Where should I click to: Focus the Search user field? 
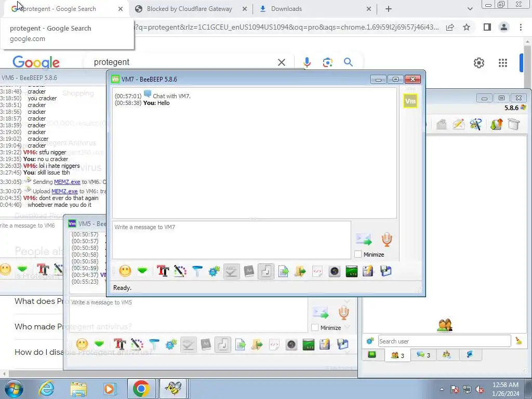[x=444, y=341]
